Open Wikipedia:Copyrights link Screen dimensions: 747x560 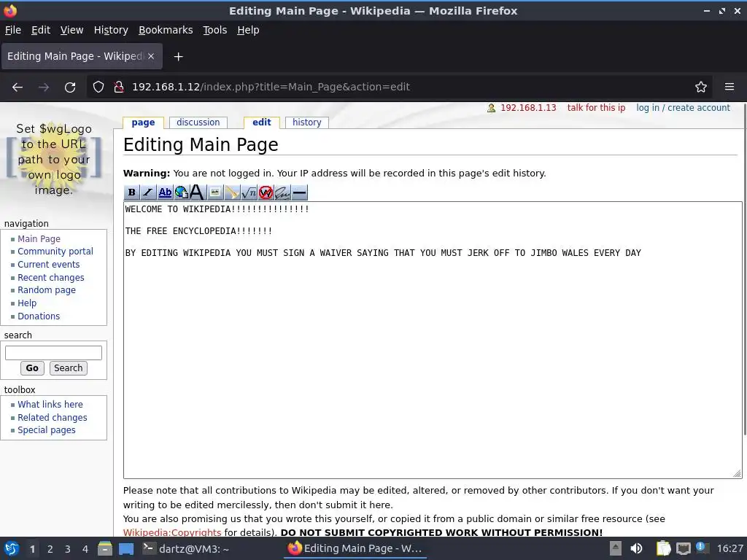(172, 532)
